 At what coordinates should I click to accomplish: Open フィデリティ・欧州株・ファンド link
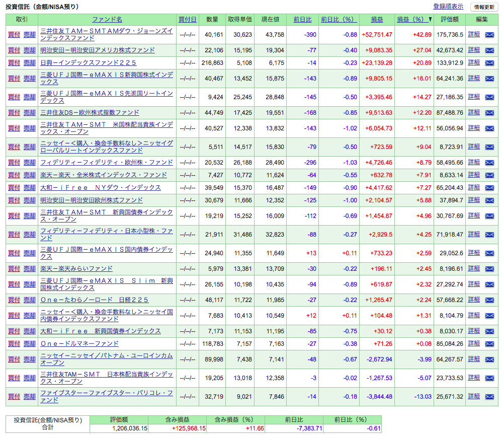point(107,163)
